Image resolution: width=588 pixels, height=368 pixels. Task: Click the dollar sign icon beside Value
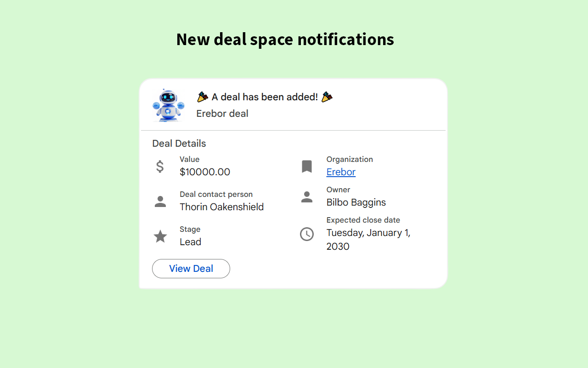(160, 166)
